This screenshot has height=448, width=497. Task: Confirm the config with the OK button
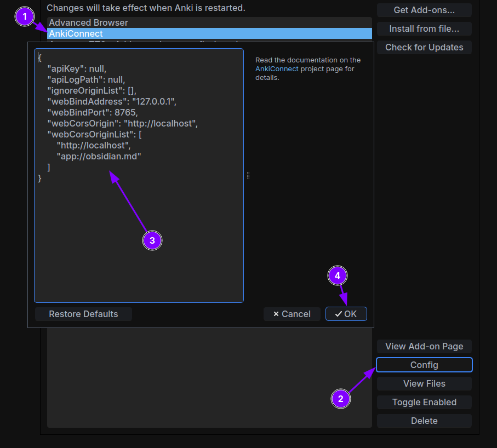coord(346,314)
